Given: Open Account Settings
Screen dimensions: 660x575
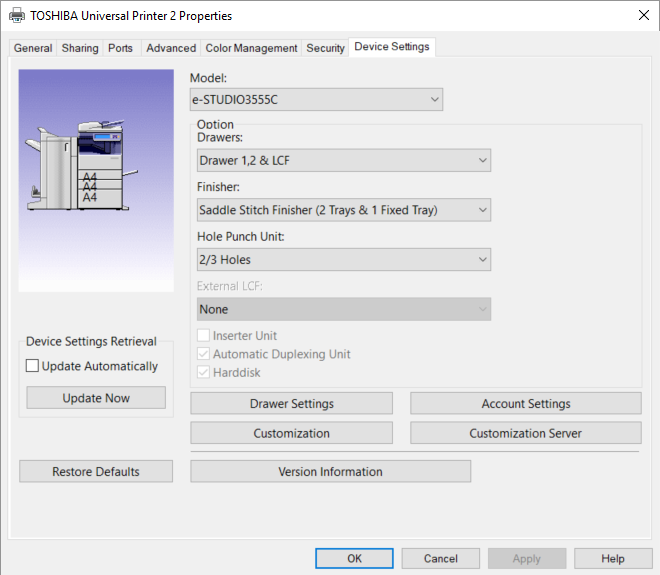Looking at the screenshot, I should point(525,403).
